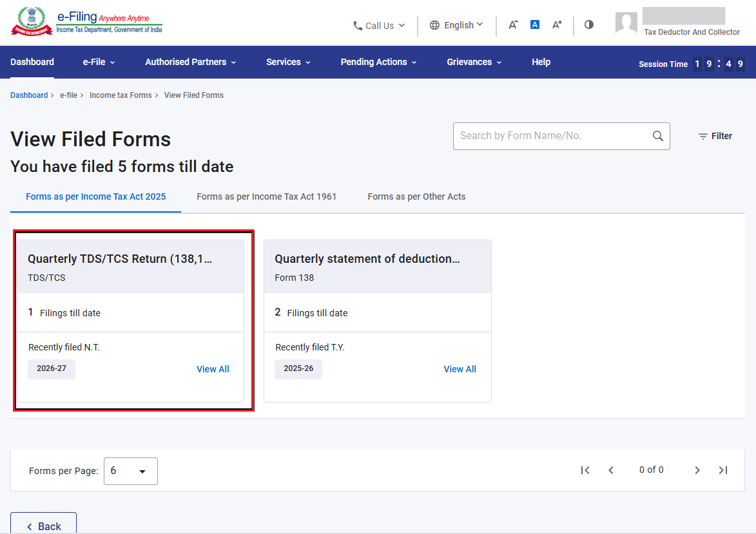Increase font size with A+ icon
Viewport: 756px width, 534px height.
[x=557, y=24]
